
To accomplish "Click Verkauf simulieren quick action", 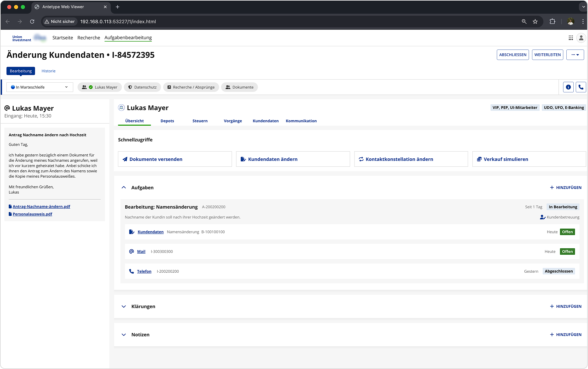I will click(529, 159).
